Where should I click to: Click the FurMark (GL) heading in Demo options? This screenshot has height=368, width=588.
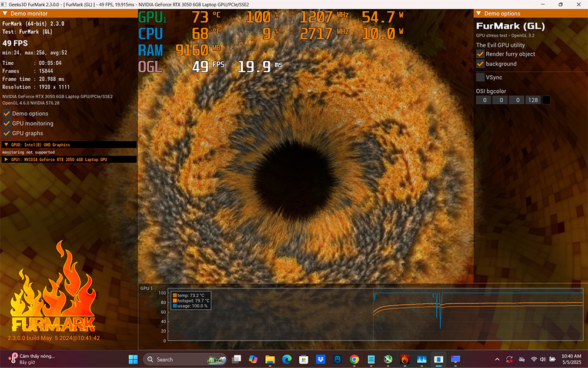pyautogui.click(x=510, y=26)
